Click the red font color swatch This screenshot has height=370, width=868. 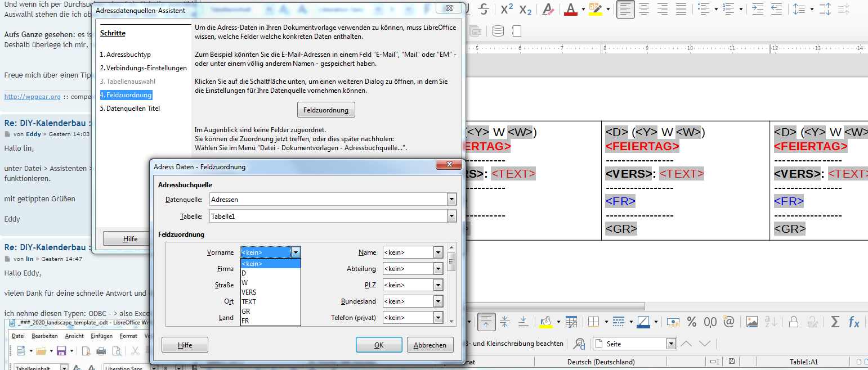pyautogui.click(x=571, y=9)
